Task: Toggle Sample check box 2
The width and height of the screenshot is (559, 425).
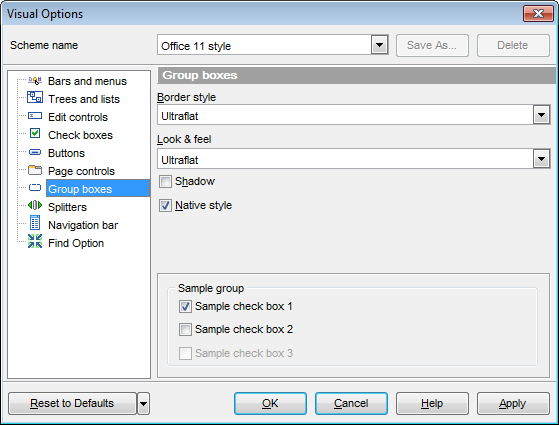Action: tap(185, 329)
